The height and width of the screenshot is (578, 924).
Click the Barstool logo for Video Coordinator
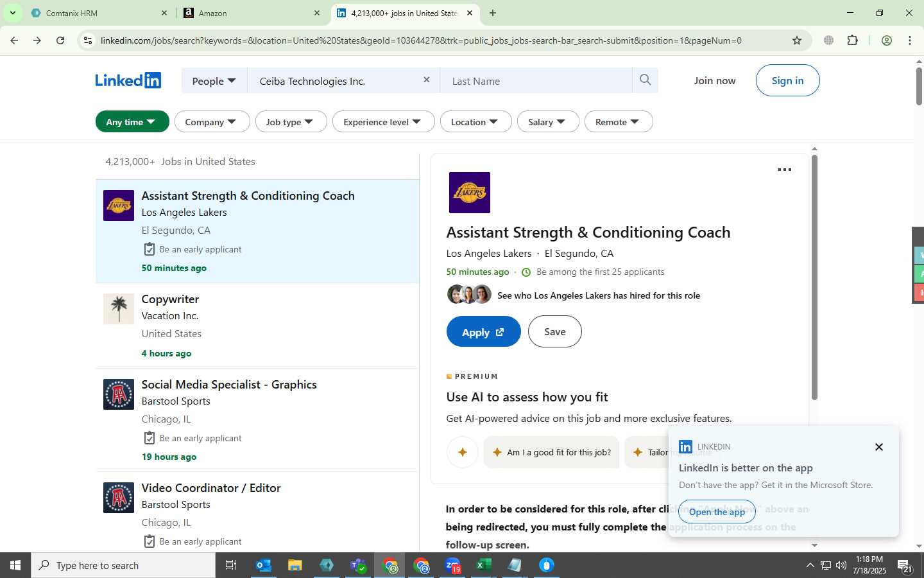[x=119, y=498]
